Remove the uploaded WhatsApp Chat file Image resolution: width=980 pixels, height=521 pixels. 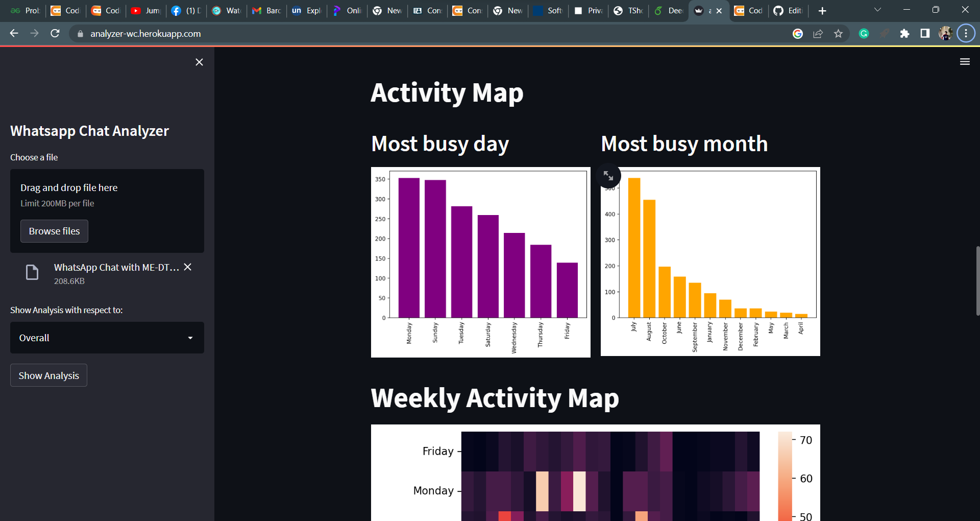point(187,267)
